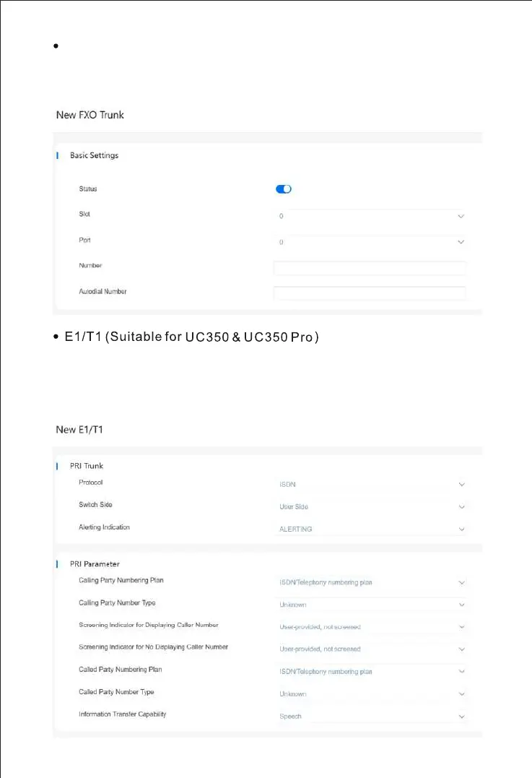Click the PRI Parameter section header
Viewport: 532px width, 778px height.
coord(99,563)
